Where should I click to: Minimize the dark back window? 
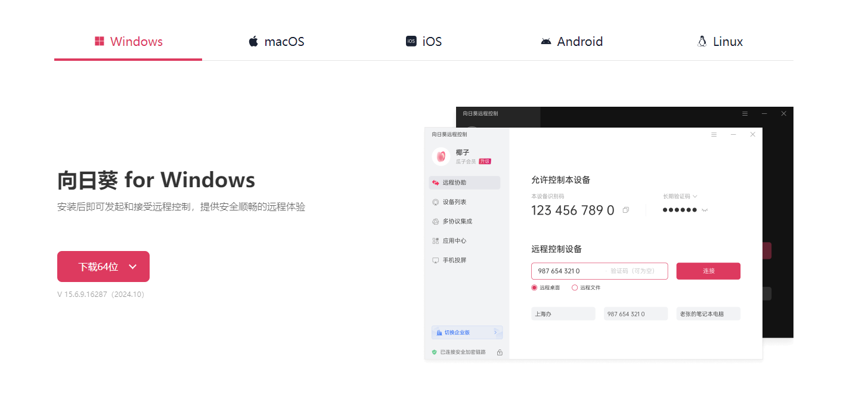pyautogui.click(x=764, y=113)
